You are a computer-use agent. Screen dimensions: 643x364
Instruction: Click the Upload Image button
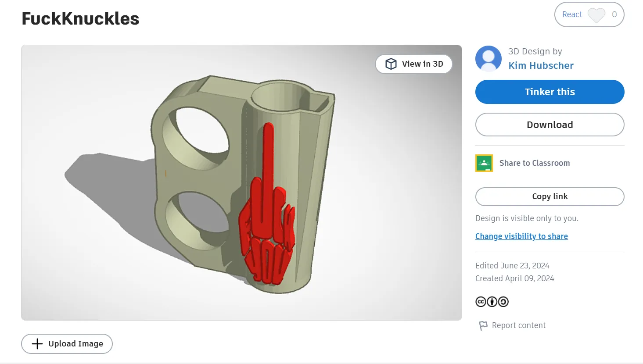[67, 344]
